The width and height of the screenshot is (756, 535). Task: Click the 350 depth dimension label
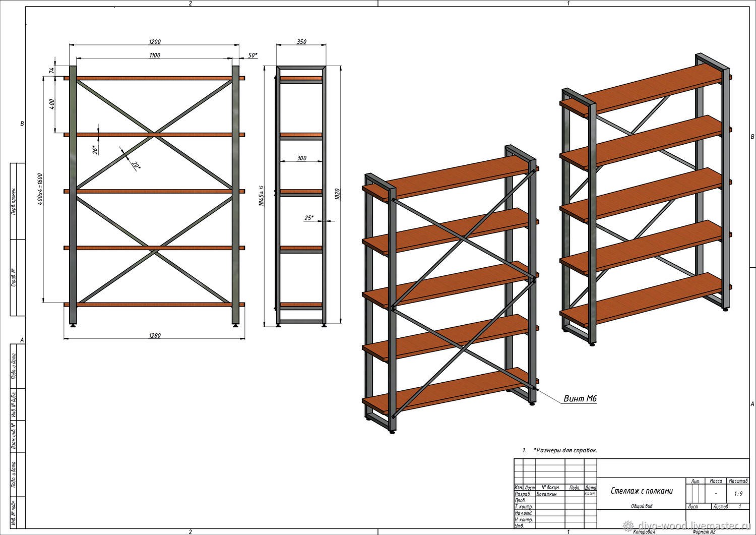click(x=301, y=42)
